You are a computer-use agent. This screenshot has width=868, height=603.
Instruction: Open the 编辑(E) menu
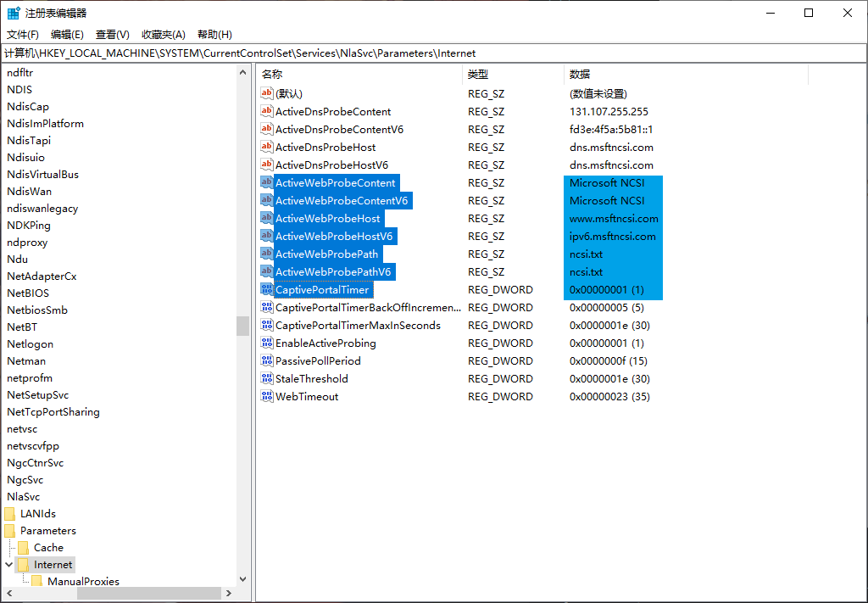(x=67, y=34)
